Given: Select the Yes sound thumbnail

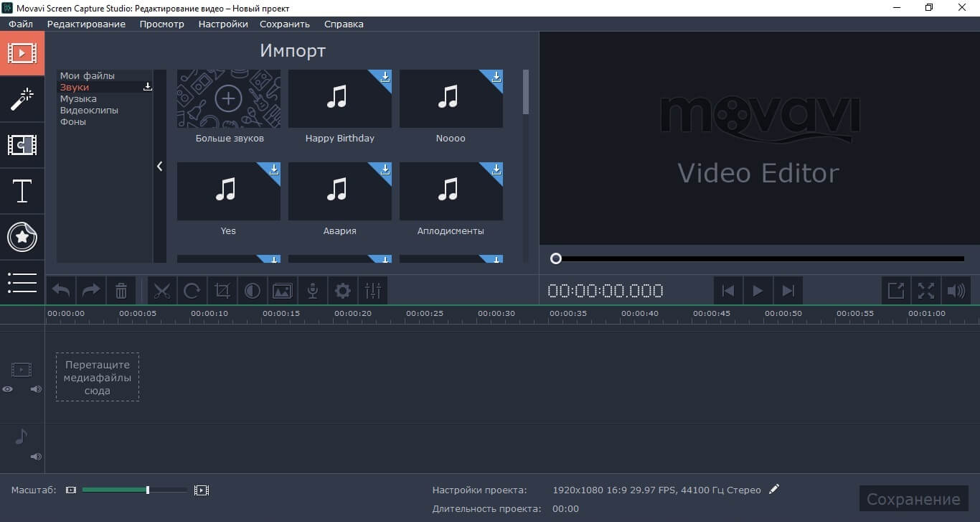Looking at the screenshot, I should (x=229, y=191).
